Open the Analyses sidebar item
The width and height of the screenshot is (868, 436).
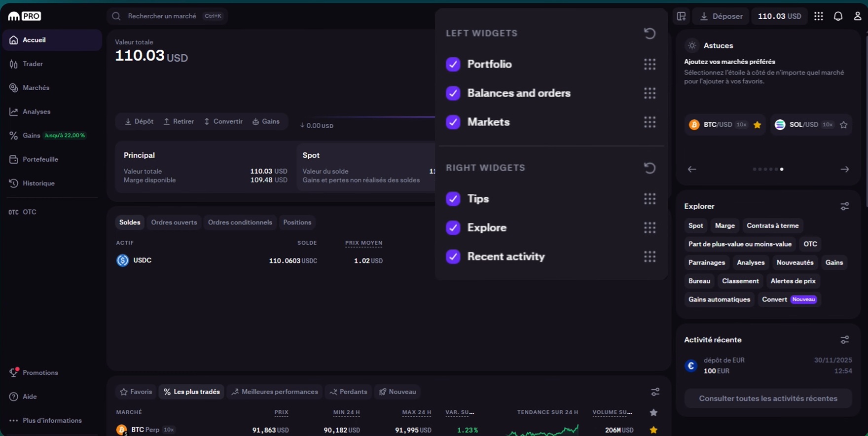click(x=52, y=111)
